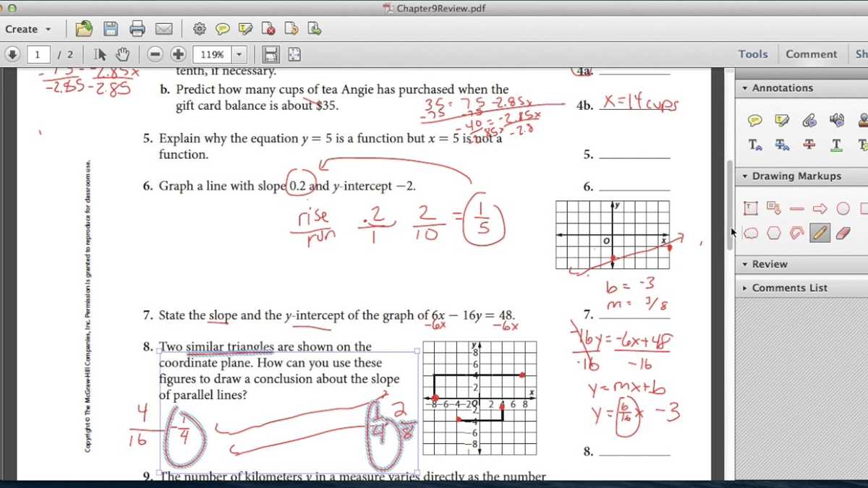Select the line drawing tool
Screen dimensions: 868x488
(x=797, y=209)
